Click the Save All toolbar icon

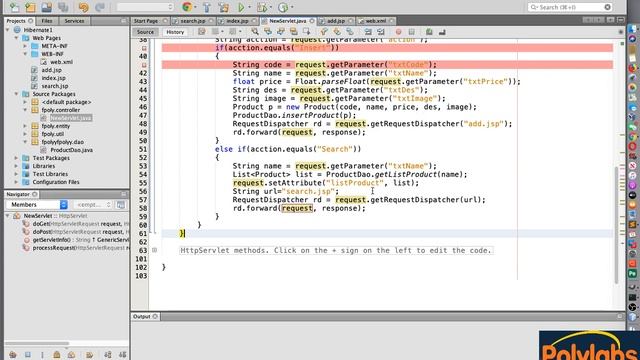pyautogui.click(x=63, y=7)
